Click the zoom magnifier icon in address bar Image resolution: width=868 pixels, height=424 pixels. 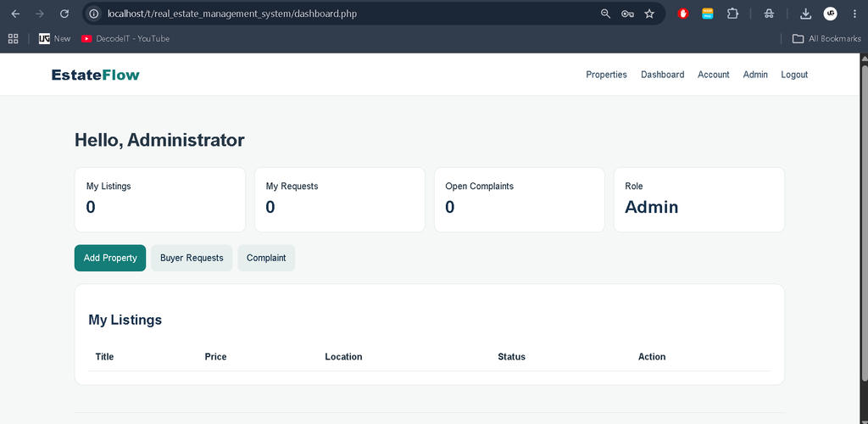(x=605, y=14)
